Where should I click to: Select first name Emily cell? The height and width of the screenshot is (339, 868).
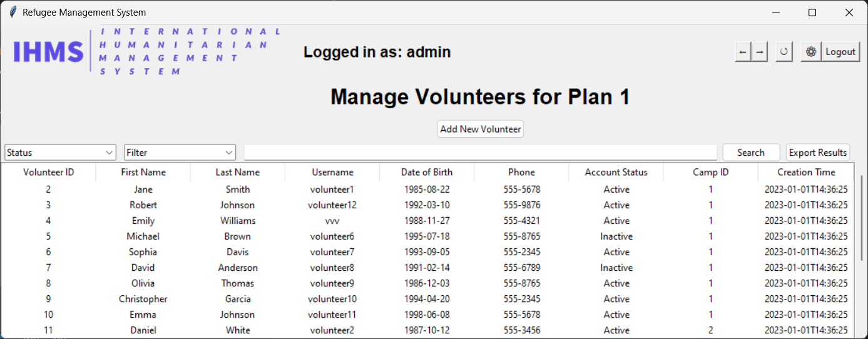[143, 221]
